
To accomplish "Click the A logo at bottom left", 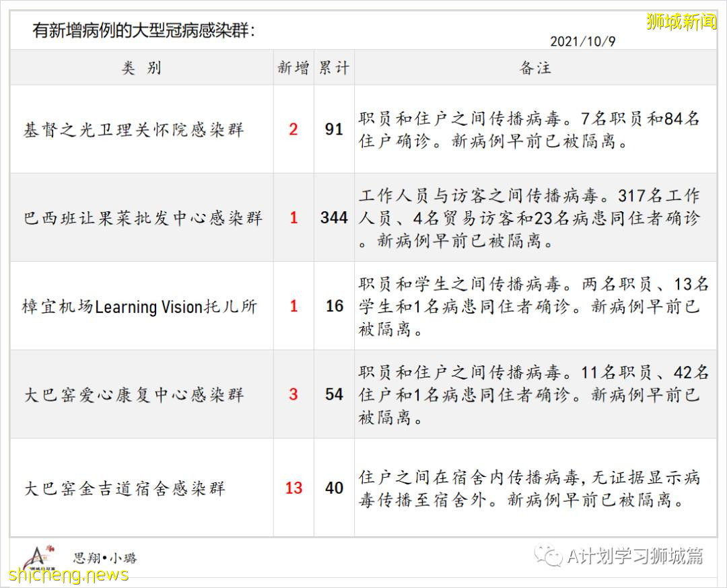I will click(x=38, y=558).
